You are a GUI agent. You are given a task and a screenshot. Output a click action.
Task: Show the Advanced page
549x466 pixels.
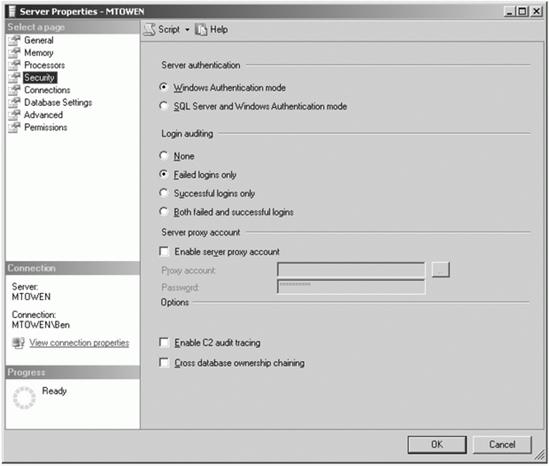click(x=43, y=115)
